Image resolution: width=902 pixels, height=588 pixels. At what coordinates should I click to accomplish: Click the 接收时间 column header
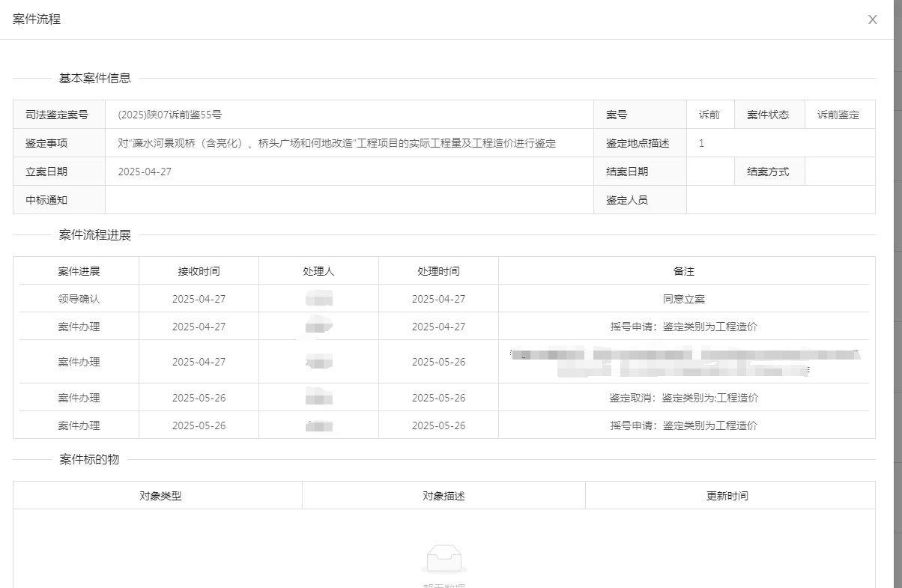coord(199,271)
